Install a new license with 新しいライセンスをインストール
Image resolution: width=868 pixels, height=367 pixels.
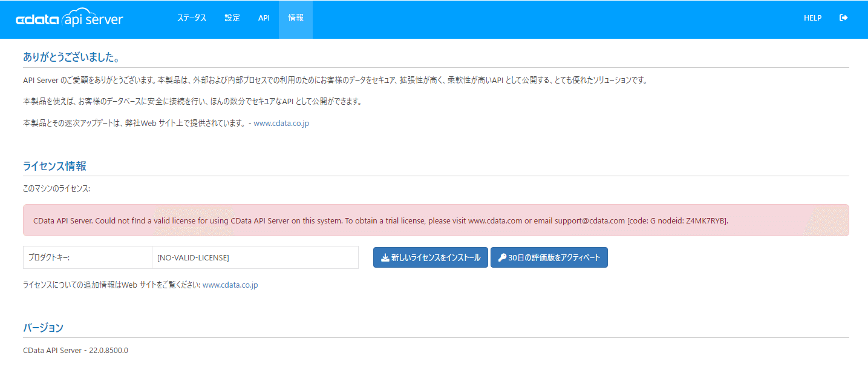click(x=431, y=257)
